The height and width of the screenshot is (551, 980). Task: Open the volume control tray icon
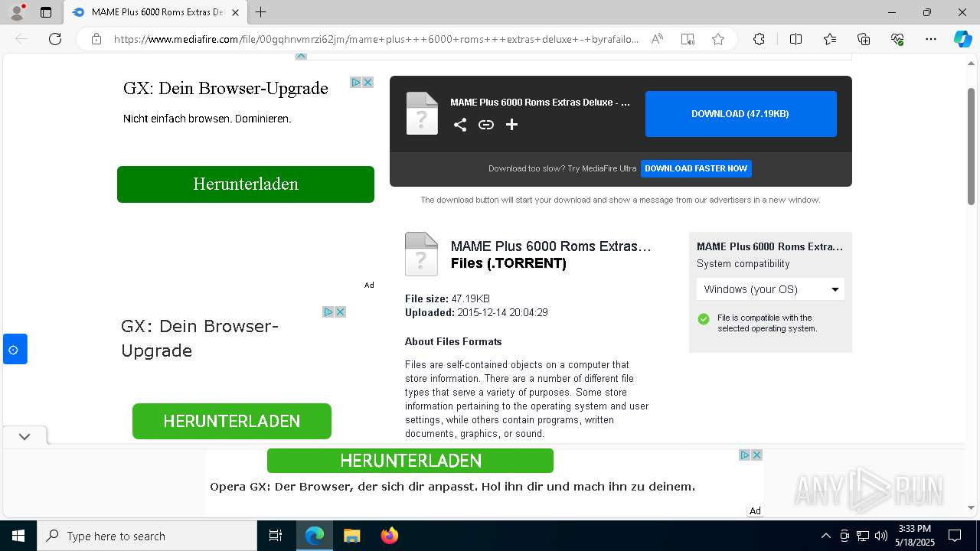click(881, 536)
